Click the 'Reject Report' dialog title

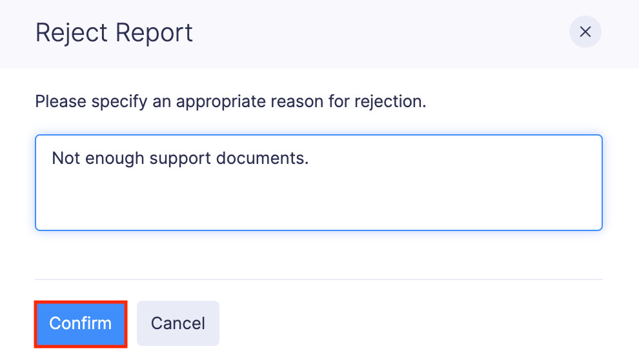114,32
